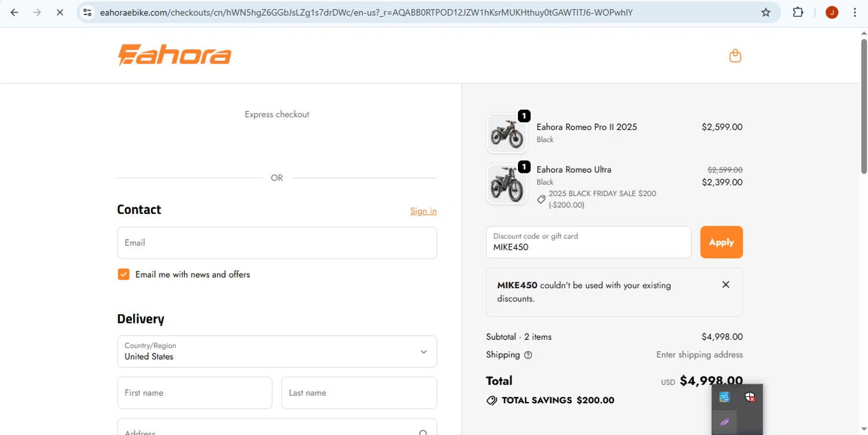The width and height of the screenshot is (868, 435).
Task: Go back using browser back arrow
Action: pyautogui.click(x=14, y=12)
